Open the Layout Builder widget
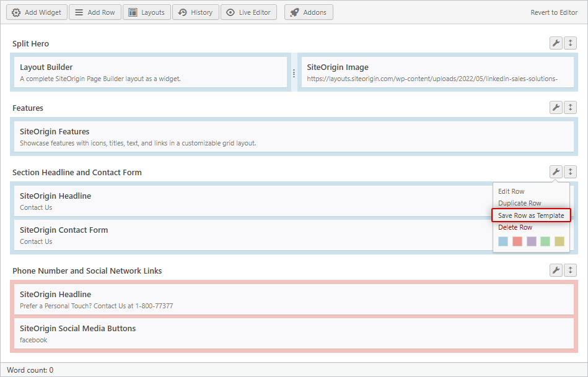Viewport: 588px width, 377px height. 151,72
